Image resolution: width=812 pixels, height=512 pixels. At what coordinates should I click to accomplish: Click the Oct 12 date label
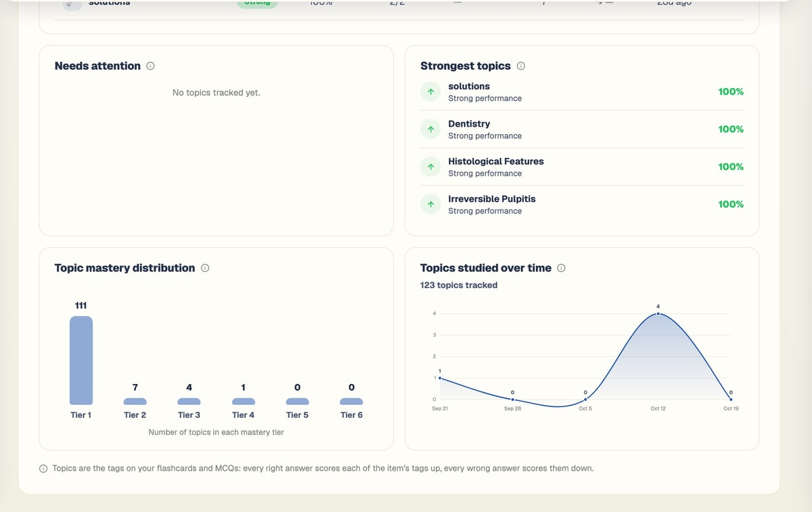(658, 409)
